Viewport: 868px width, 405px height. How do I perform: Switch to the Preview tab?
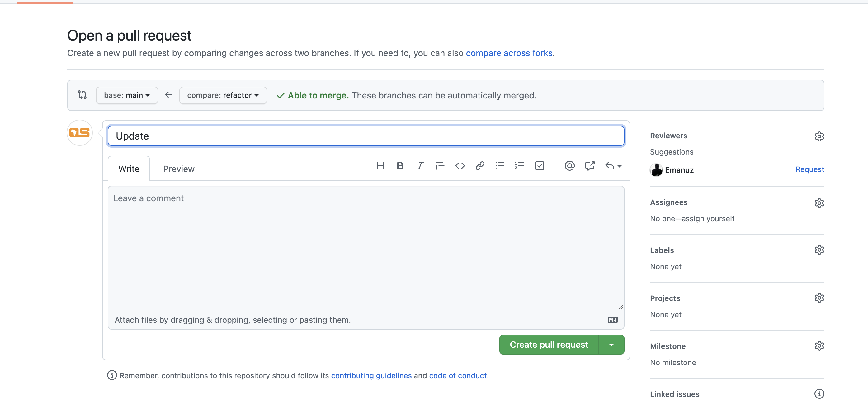179,169
